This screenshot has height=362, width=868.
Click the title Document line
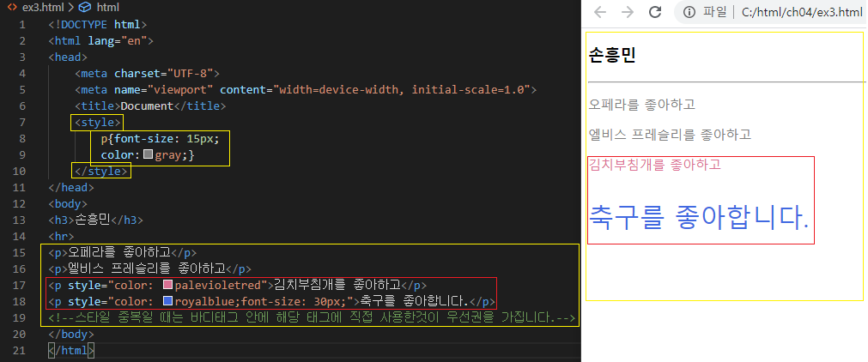pyautogui.click(x=150, y=106)
